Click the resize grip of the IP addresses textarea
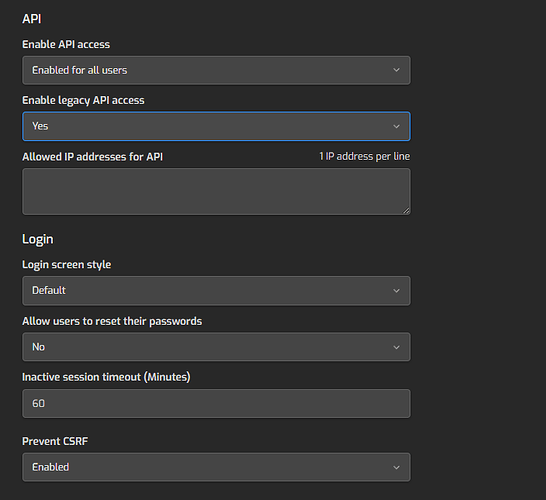 406,210
